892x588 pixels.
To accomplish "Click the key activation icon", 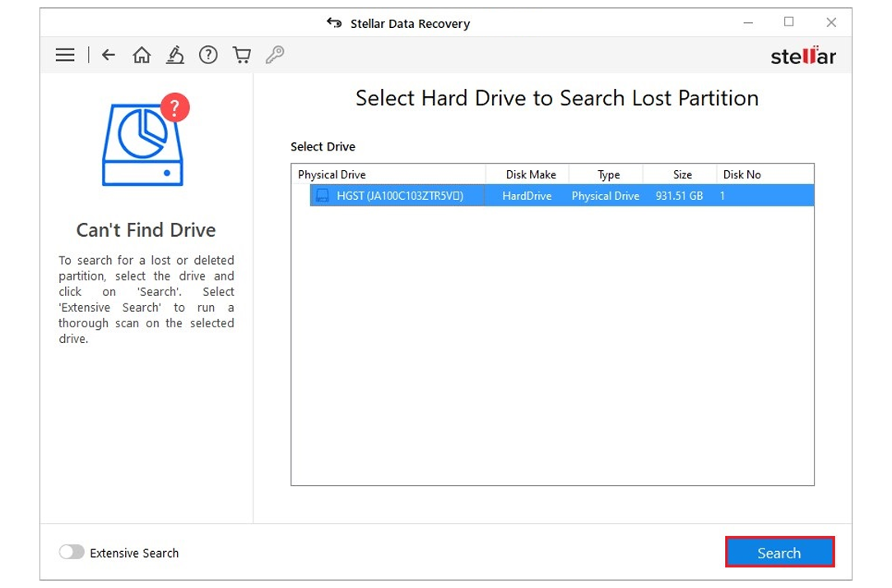I will pyautogui.click(x=274, y=54).
